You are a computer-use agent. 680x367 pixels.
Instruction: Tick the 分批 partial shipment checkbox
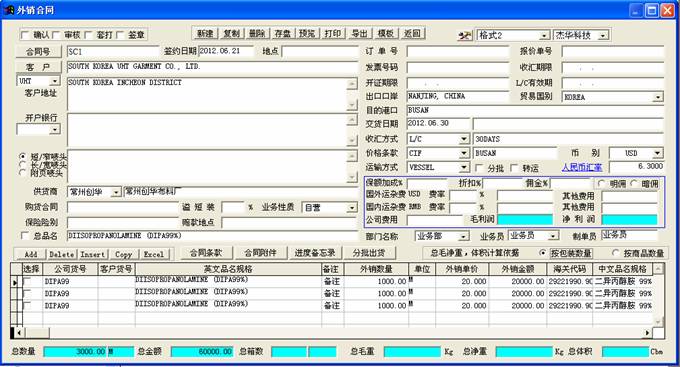(479, 167)
